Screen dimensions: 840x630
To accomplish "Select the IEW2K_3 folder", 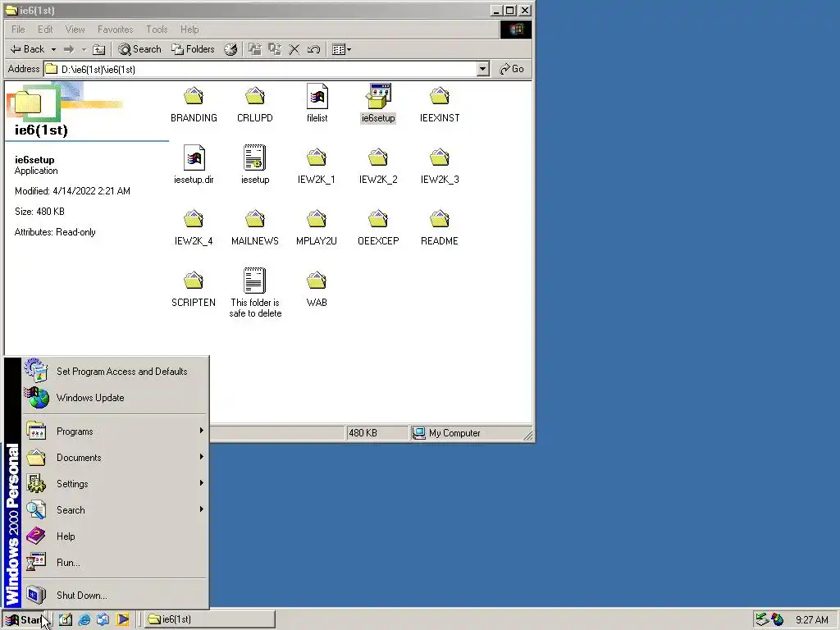I will click(x=440, y=166).
